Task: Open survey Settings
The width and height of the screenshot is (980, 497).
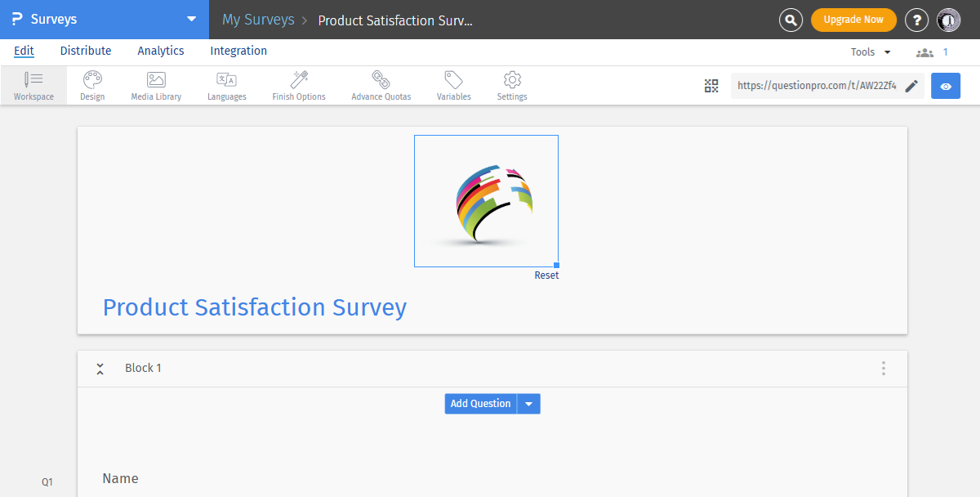Action: 511,85
